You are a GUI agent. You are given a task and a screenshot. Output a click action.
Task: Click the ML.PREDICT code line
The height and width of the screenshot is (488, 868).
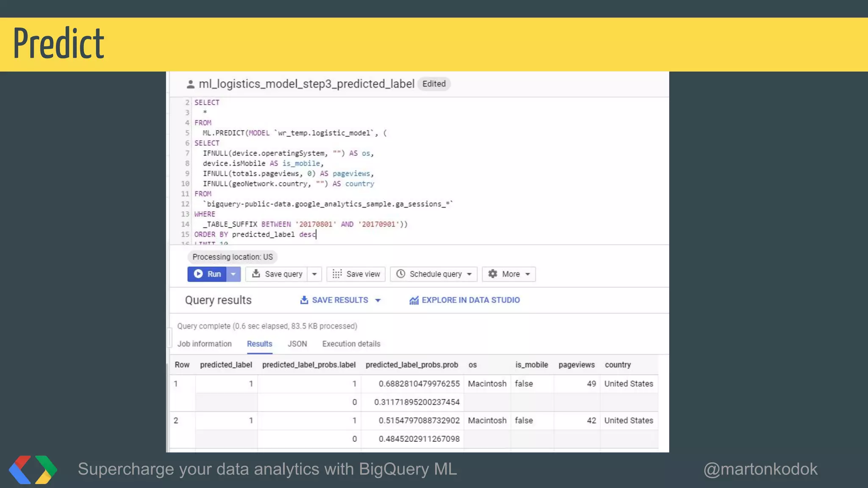(x=295, y=133)
